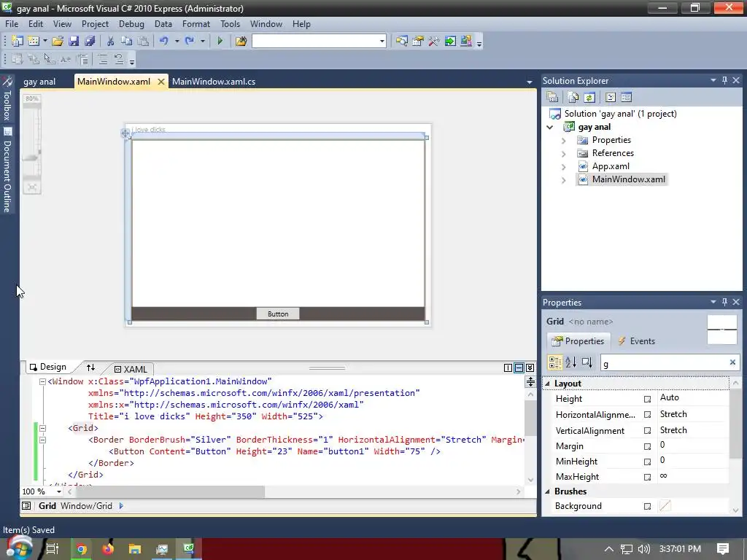
Task: Click the swap panes arrows icon
Action: tap(90, 367)
